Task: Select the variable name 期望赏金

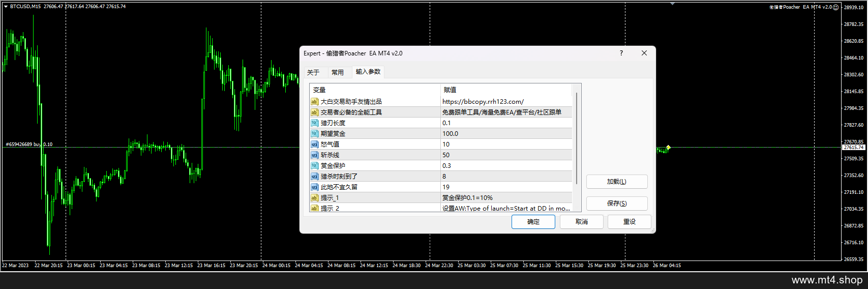Action: coord(333,134)
